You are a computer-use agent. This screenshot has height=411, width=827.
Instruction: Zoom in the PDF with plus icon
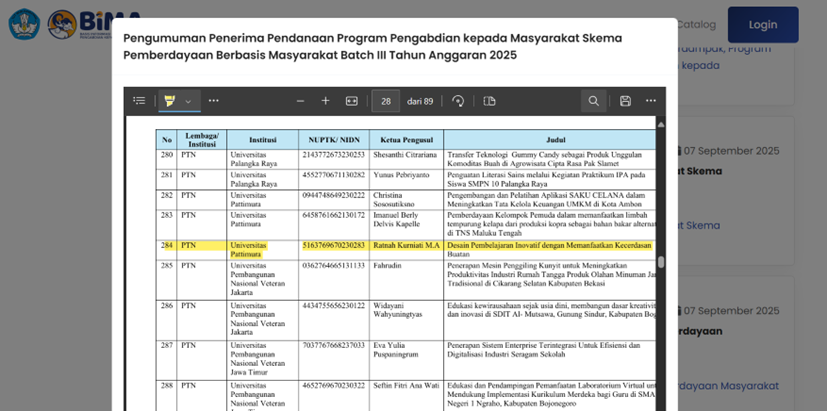[325, 101]
